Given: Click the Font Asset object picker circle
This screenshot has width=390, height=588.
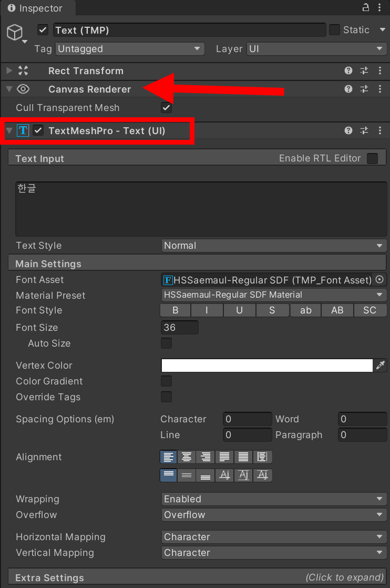Looking at the screenshot, I should [x=379, y=279].
